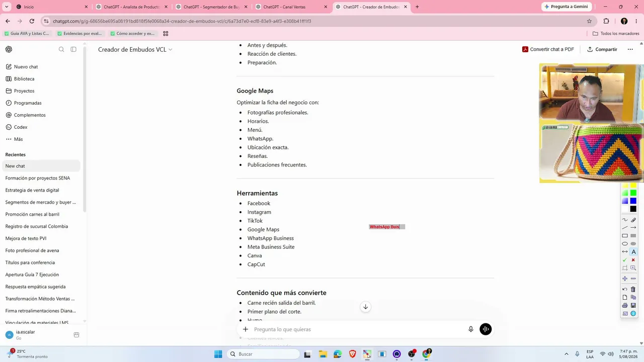
Task: Click the ChatGPT logo in the sidebar
Action: tap(9, 49)
